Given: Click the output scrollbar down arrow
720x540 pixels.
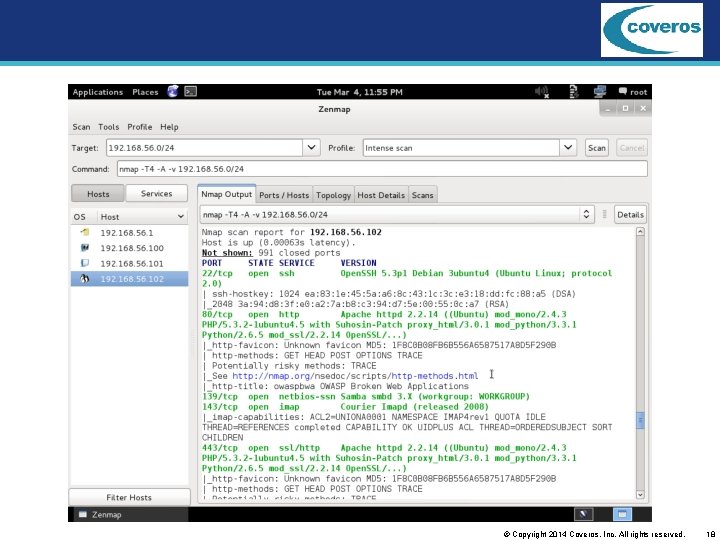Looking at the screenshot, I should (x=640, y=495).
